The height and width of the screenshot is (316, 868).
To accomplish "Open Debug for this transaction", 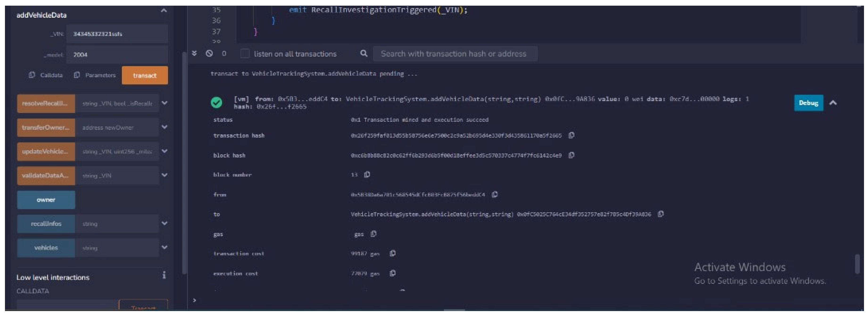I will point(808,103).
